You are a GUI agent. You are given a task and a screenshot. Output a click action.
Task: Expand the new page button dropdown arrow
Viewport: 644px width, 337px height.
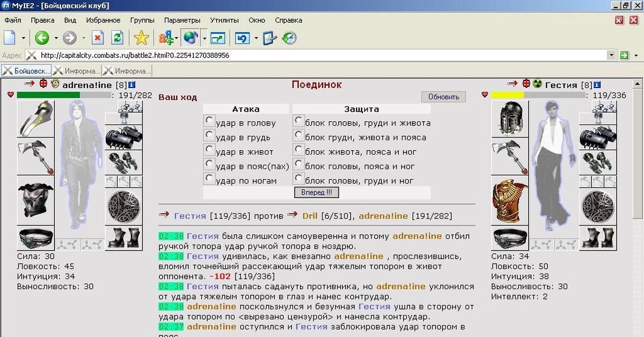click(23, 39)
